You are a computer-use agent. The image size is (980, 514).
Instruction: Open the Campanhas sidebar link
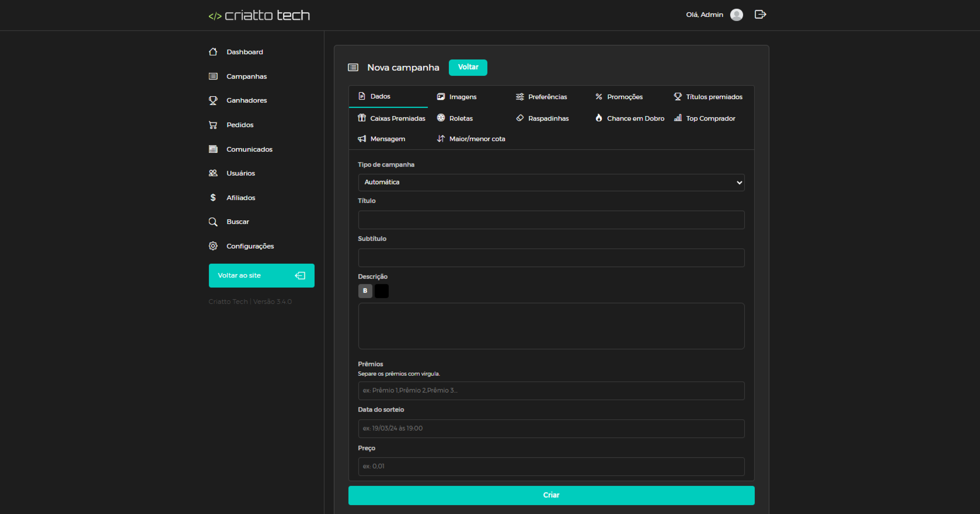(x=246, y=77)
